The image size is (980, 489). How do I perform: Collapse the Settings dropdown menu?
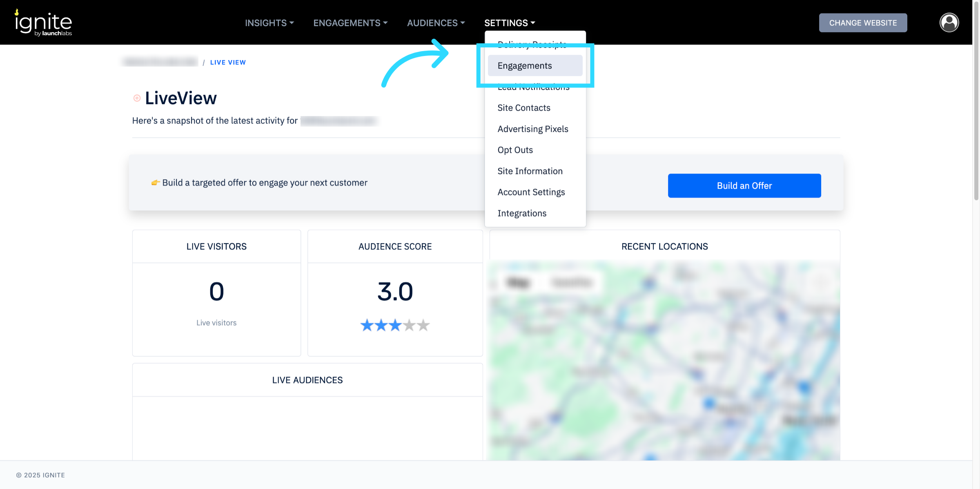click(509, 23)
